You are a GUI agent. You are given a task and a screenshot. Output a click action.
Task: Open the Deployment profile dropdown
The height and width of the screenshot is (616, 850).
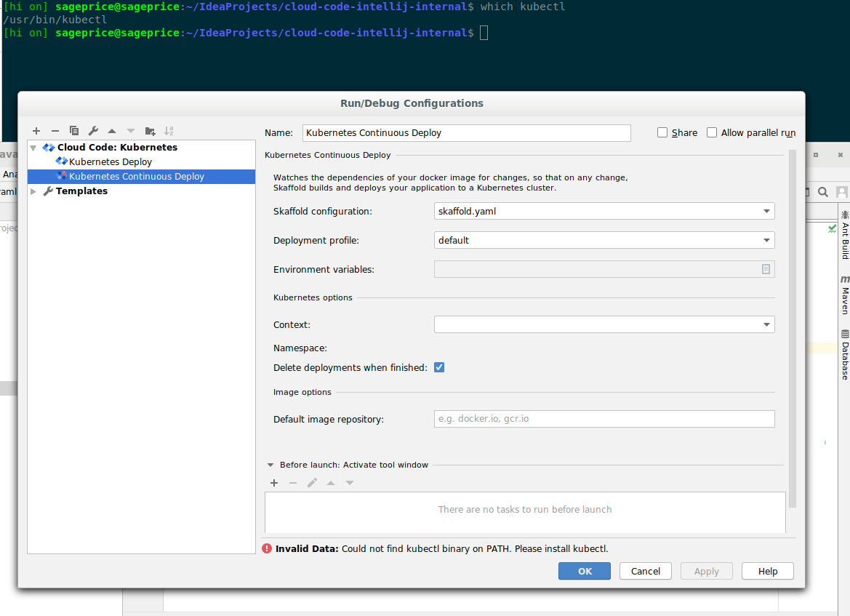coord(766,240)
